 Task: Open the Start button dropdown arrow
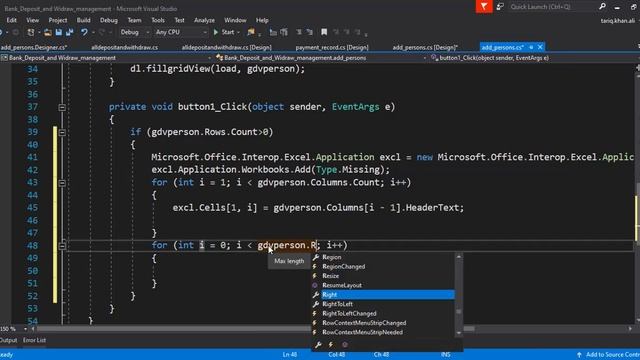coord(238,32)
